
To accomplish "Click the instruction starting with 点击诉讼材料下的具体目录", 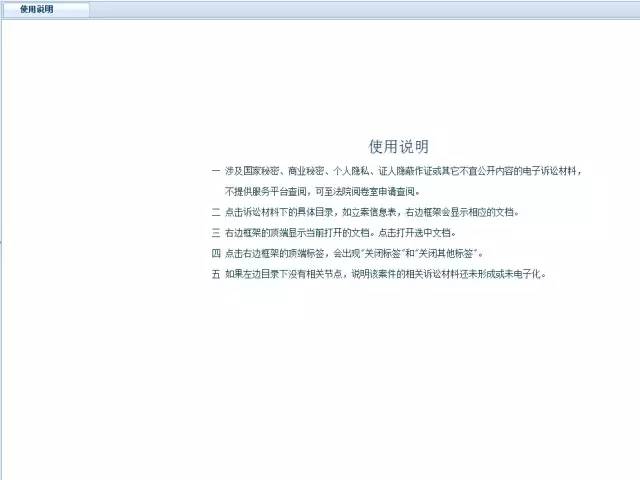I will pos(372,212).
